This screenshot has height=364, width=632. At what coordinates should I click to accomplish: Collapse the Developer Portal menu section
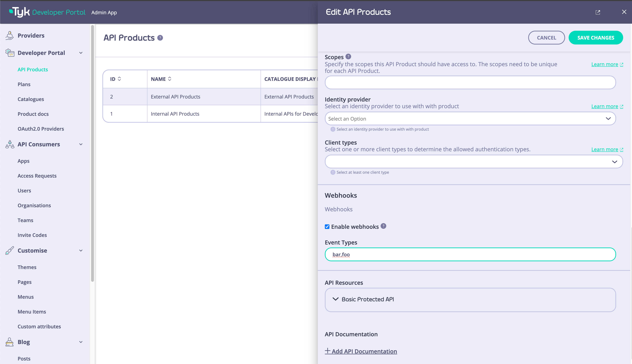(x=81, y=53)
